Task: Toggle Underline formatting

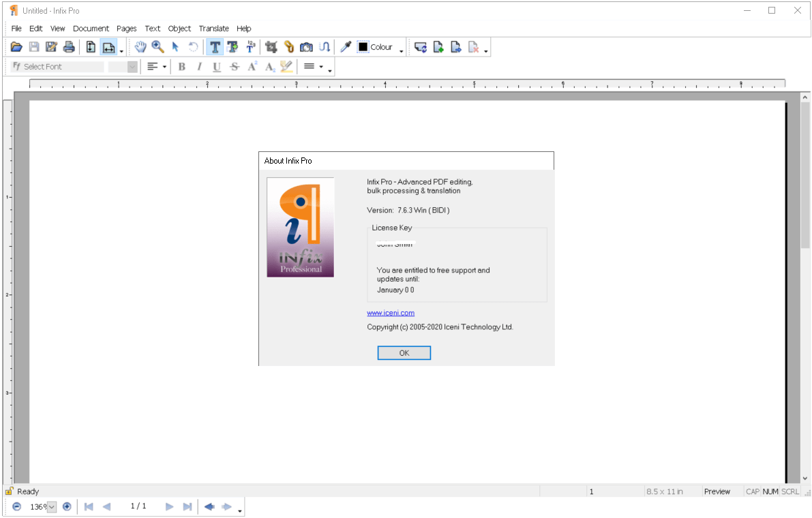Action: tap(217, 67)
